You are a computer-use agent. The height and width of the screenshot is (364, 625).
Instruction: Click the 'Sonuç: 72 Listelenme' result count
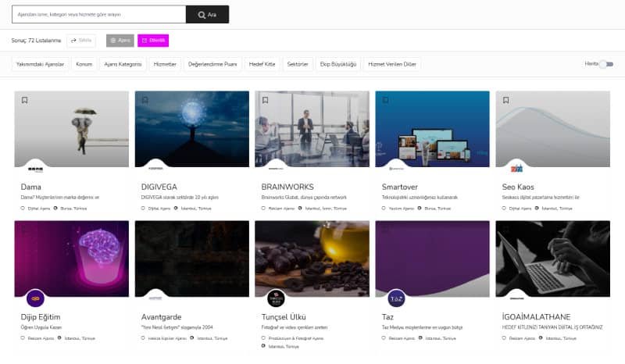coord(36,41)
